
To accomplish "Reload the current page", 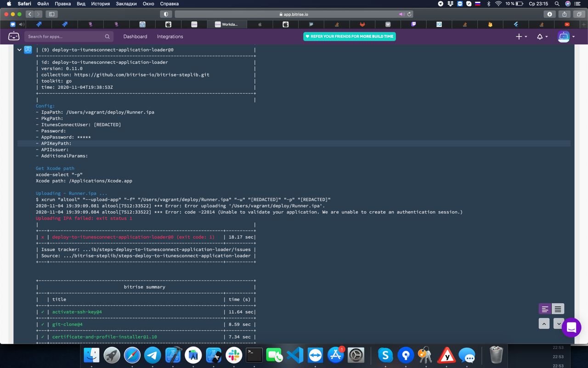I will tap(409, 14).
